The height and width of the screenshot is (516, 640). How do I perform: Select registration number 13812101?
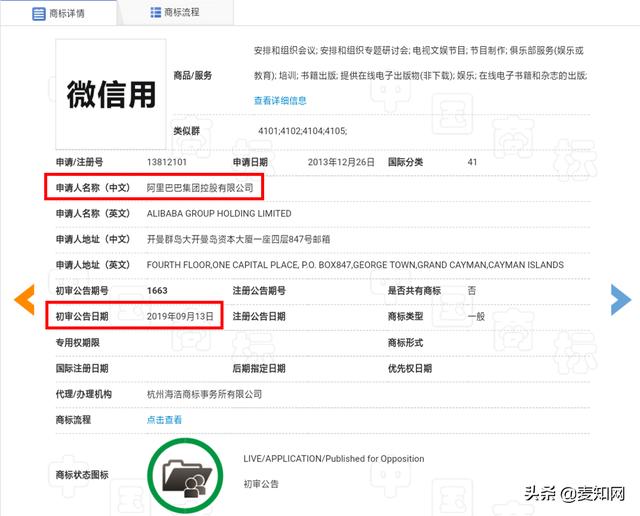(x=167, y=162)
